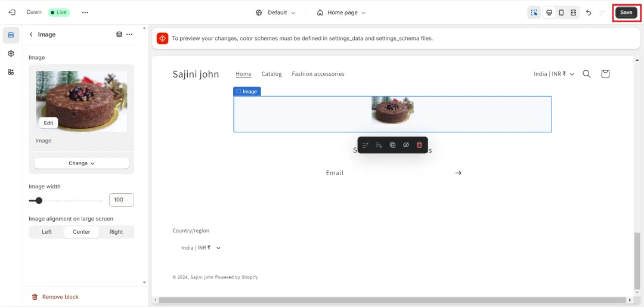Image resolution: width=644 pixels, height=307 pixels.
Task: Expand the Change image dropdown
Action: (x=81, y=163)
